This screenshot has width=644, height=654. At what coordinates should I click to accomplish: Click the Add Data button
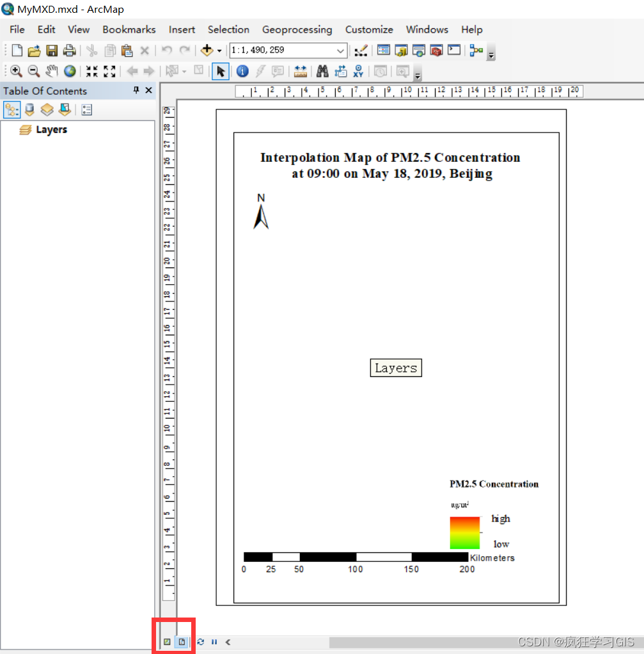tap(207, 51)
